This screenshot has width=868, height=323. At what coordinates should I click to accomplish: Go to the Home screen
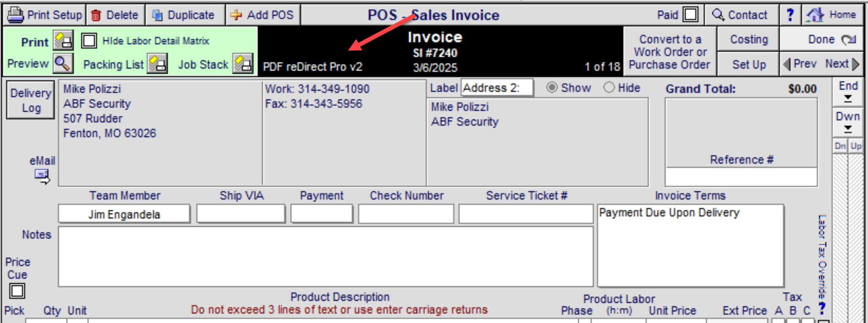point(832,15)
